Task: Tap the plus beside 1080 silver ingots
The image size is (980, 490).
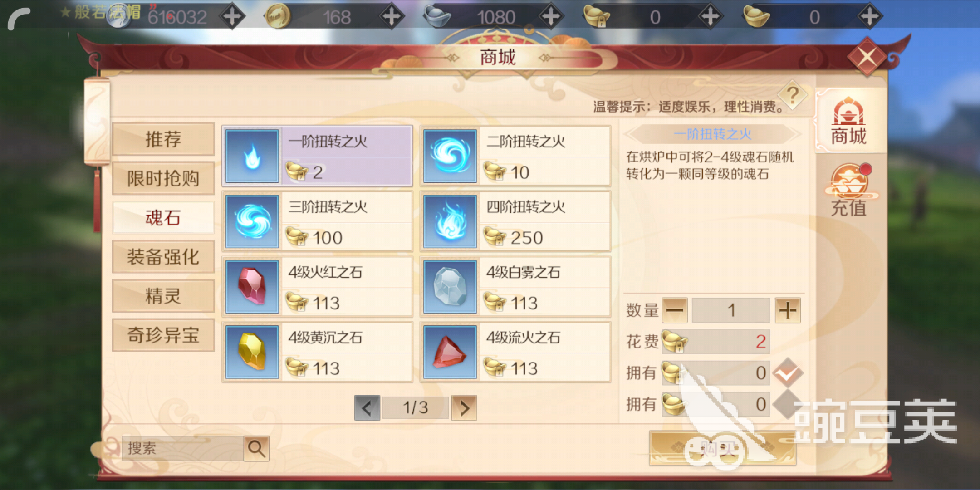Action: click(x=551, y=17)
